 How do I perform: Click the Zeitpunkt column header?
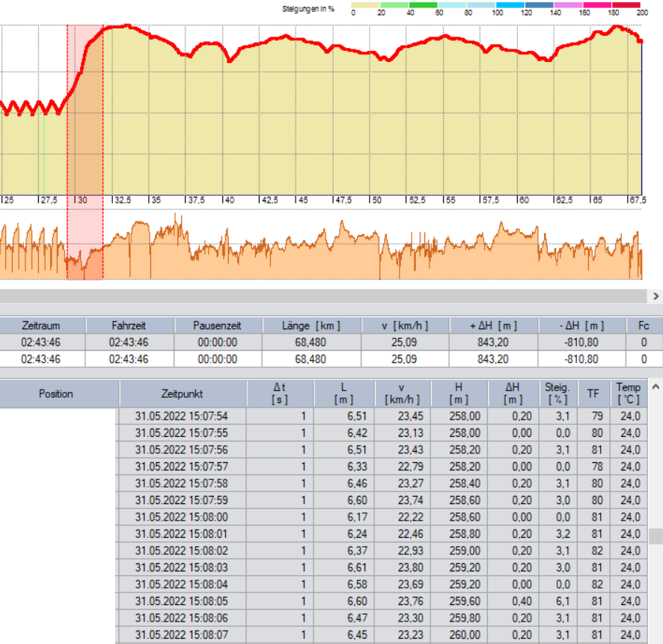click(181, 393)
